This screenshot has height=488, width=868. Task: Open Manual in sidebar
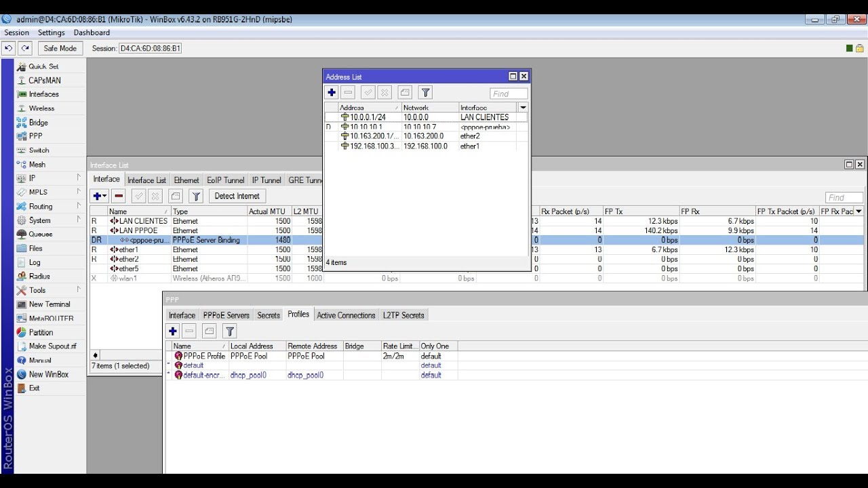pyautogui.click(x=40, y=361)
